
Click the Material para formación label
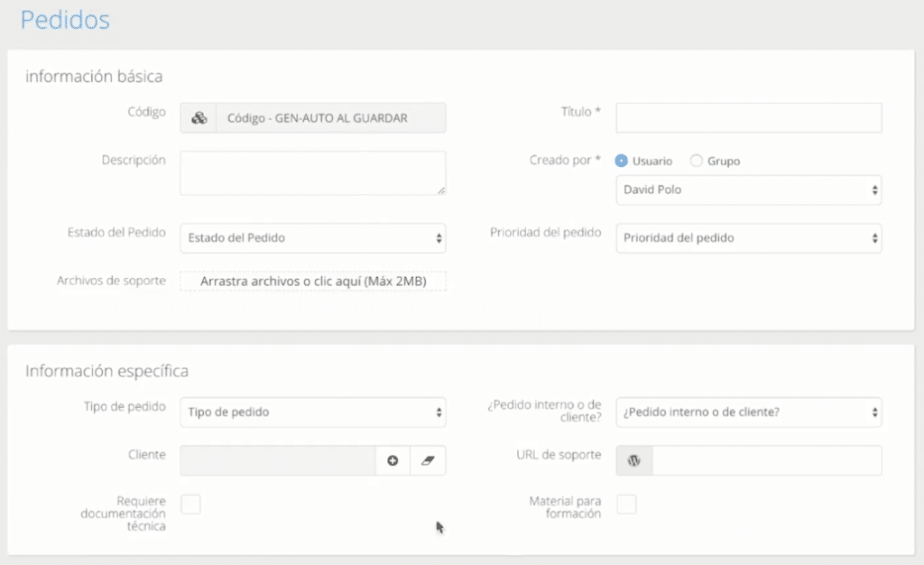pos(565,507)
